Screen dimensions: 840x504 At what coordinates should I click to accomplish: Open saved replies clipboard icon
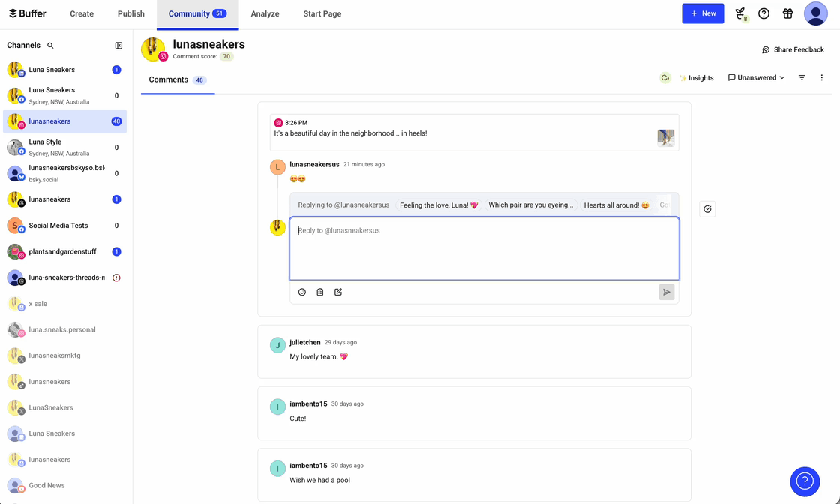coord(319,292)
